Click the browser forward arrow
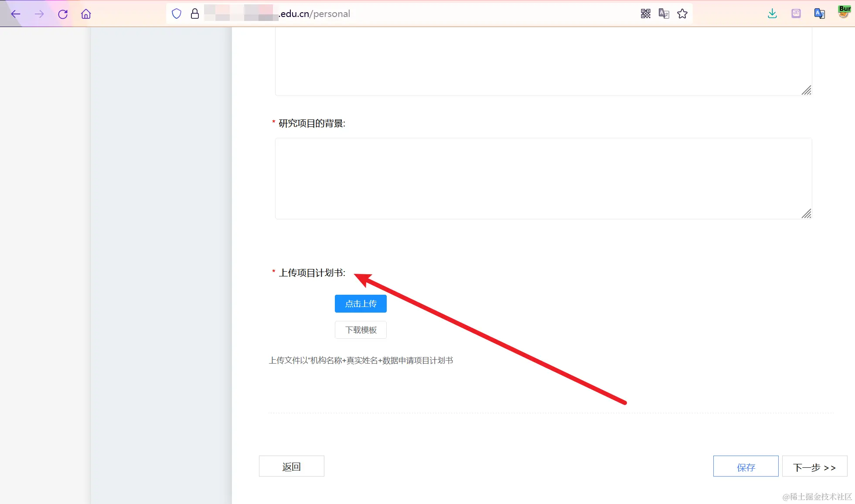 (39, 14)
